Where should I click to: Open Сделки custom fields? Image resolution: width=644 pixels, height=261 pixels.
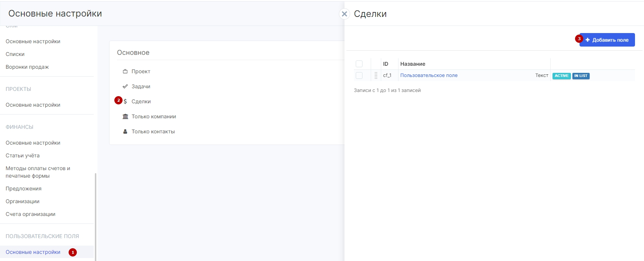pyautogui.click(x=141, y=101)
